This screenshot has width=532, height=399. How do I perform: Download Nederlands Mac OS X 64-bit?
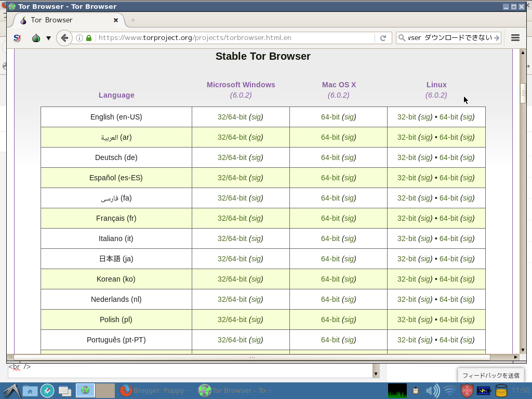(330, 299)
